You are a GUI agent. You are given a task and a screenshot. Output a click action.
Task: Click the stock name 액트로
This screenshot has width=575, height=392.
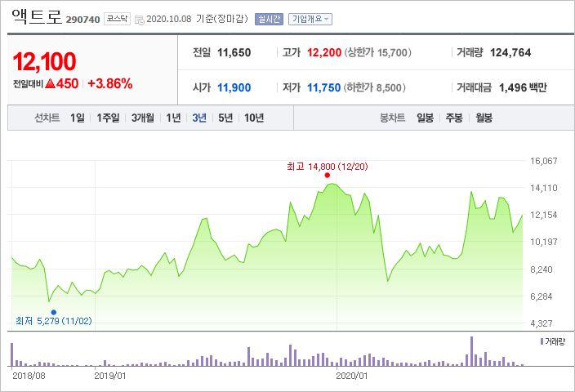pos(37,16)
